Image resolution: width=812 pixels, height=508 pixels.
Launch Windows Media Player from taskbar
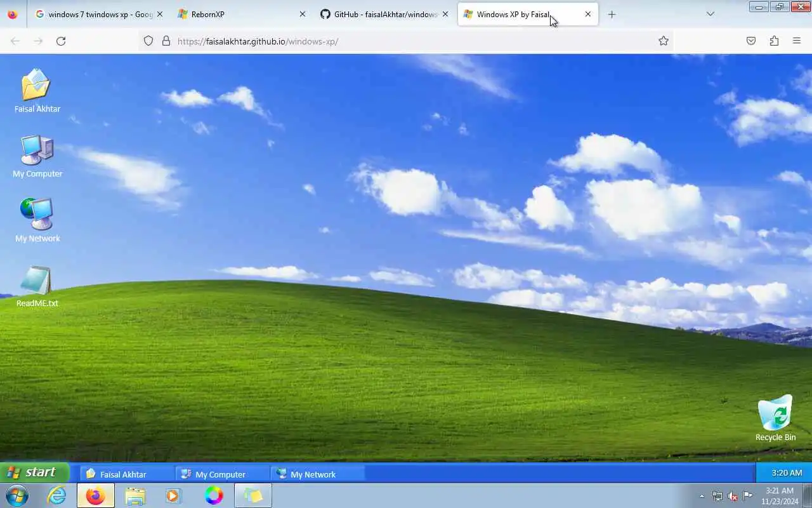pyautogui.click(x=174, y=495)
